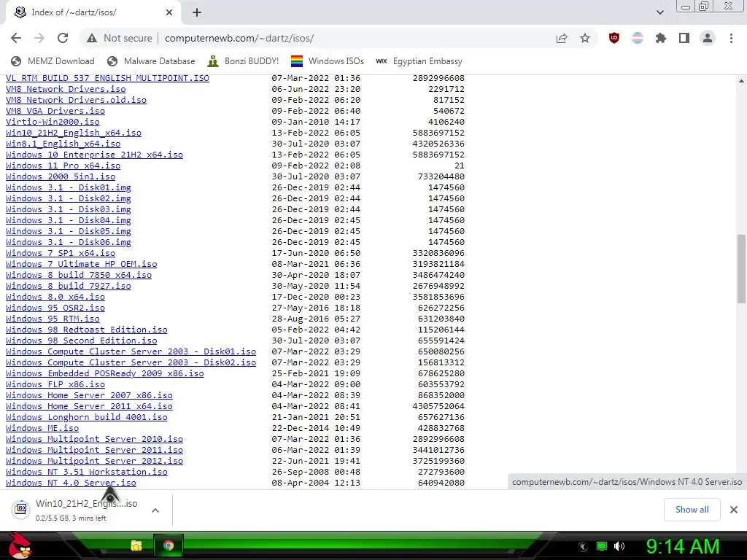
Task: Open the Not secure site warning
Action: click(x=119, y=38)
